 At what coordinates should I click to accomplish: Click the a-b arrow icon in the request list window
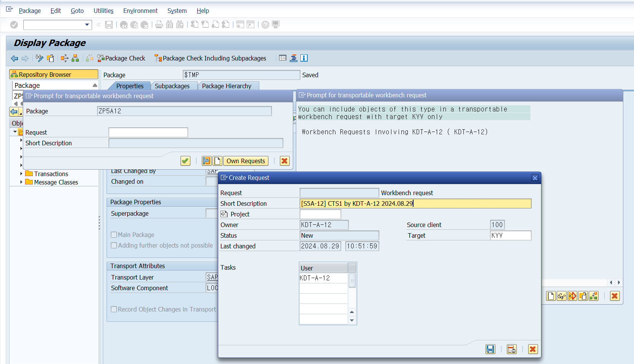click(x=572, y=296)
